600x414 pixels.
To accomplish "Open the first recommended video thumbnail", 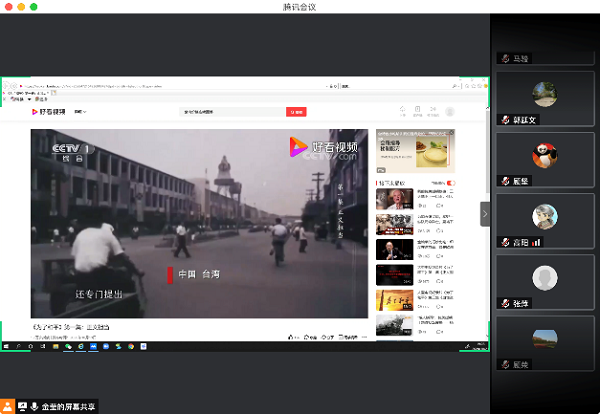I will click(388, 198).
